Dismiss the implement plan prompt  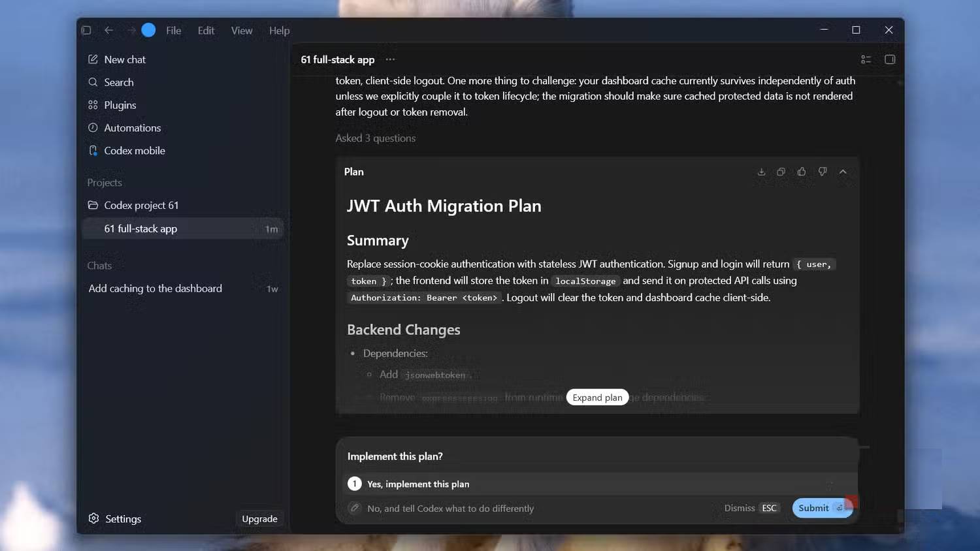(751, 508)
